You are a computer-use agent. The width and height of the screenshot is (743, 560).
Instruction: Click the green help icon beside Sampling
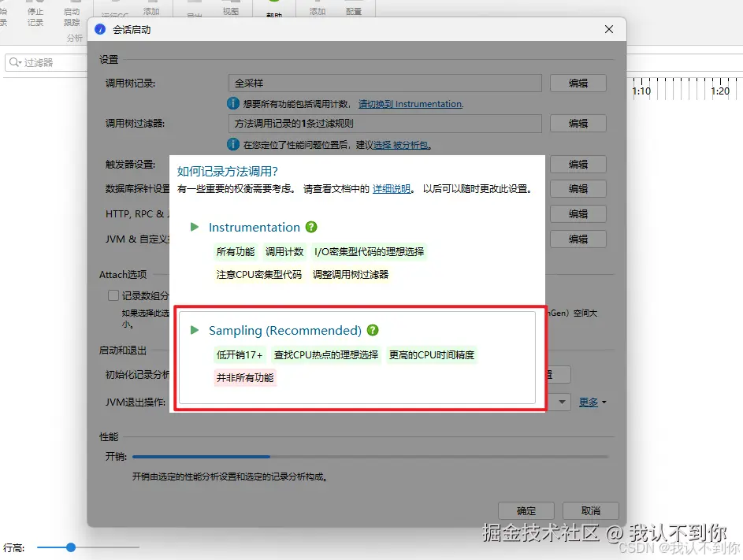[x=373, y=330]
